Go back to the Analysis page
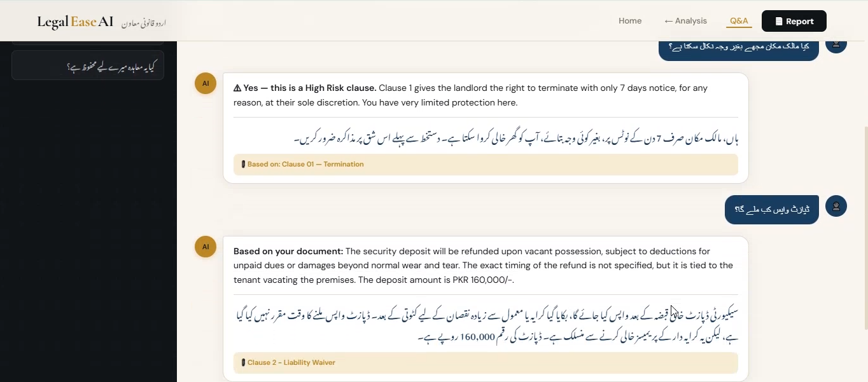 pos(685,20)
